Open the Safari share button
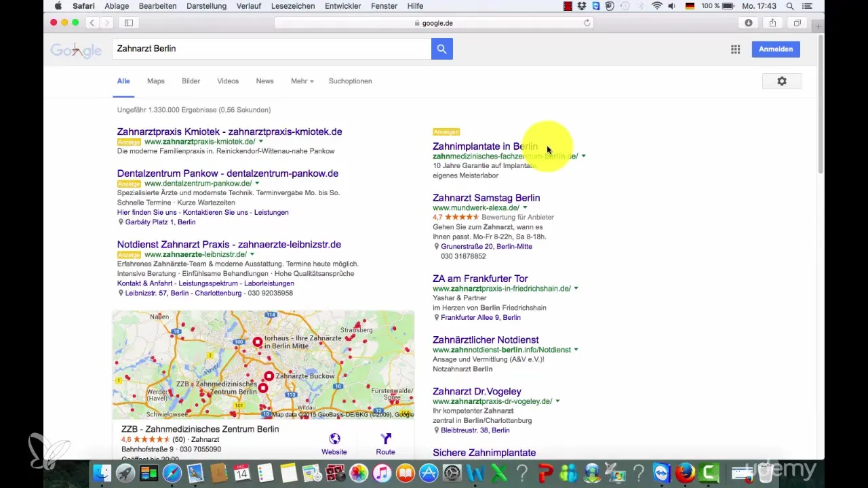This screenshot has height=488, width=868. (x=773, y=23)
